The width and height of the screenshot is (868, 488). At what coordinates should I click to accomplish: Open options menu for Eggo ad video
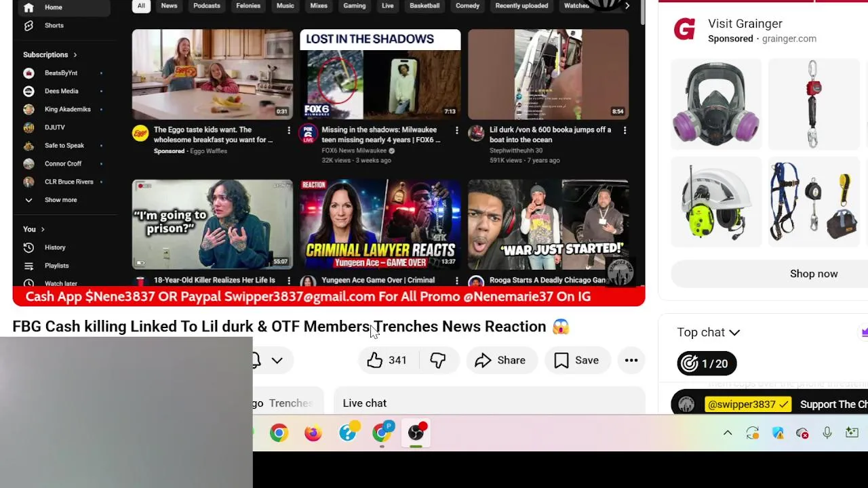(289, 130)
